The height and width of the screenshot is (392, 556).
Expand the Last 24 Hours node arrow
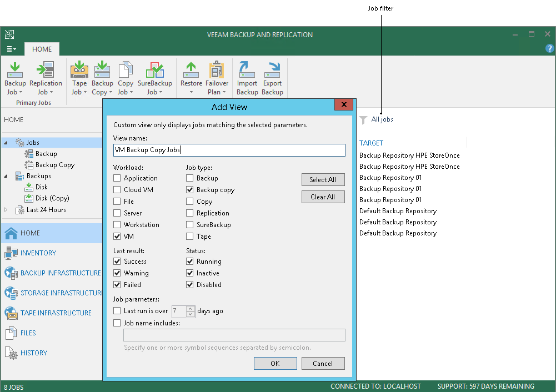tap(6, 210)
